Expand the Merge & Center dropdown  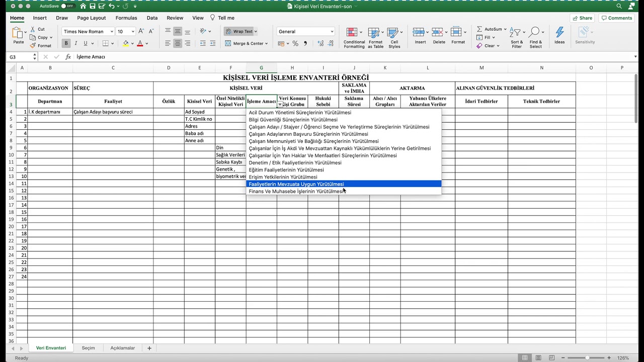point(266,44)
